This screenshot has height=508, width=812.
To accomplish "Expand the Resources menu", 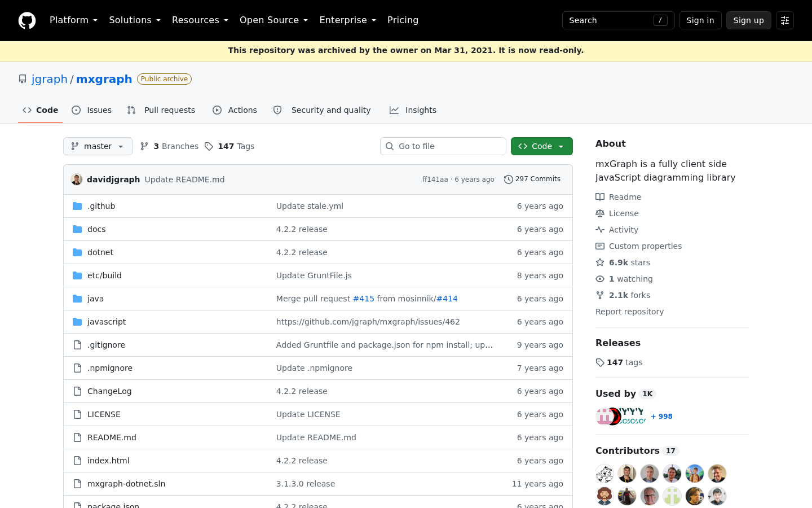I will [x=200, y=20].
